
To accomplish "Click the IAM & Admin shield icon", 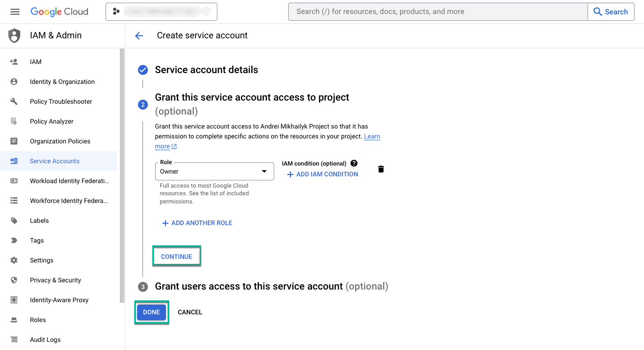I will pos(14,36).
